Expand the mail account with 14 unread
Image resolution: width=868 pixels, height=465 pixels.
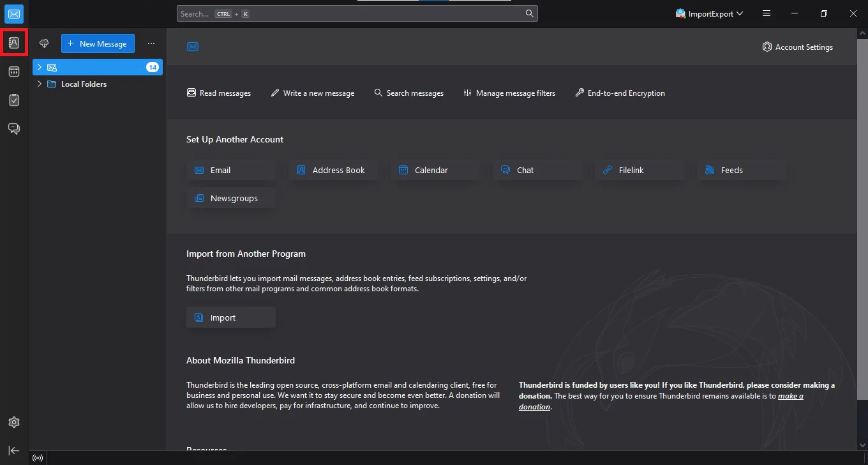[39, 67]
